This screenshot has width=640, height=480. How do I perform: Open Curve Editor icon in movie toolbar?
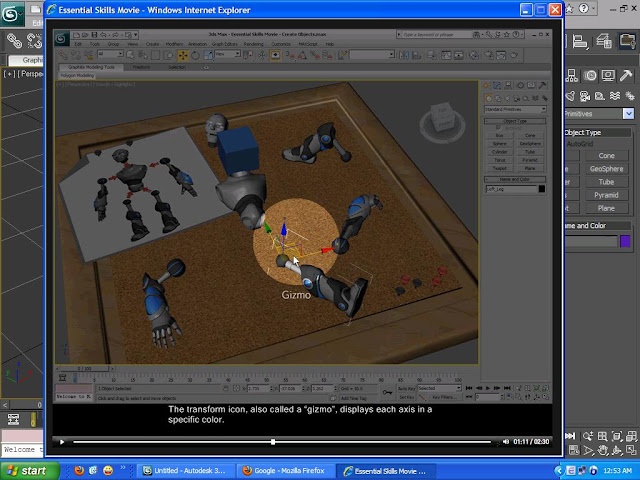446,55
